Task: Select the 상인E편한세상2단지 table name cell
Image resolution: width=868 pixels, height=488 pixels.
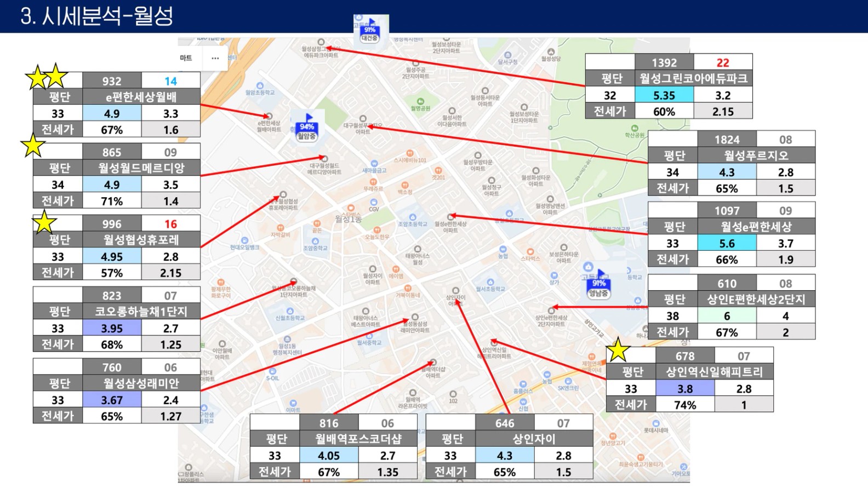Action: 756,300
